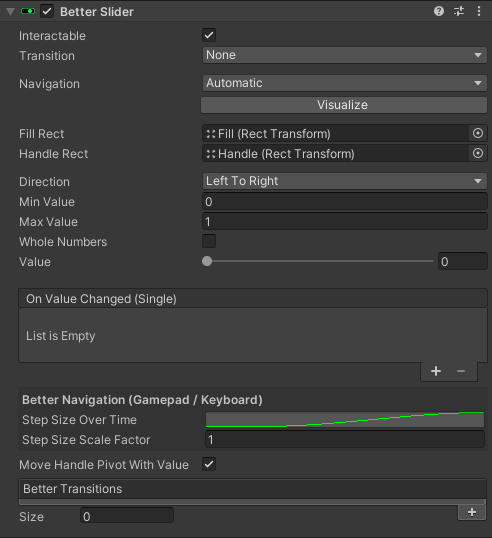Enable the Whole Numbers checkbox

(x=209, y=241)
